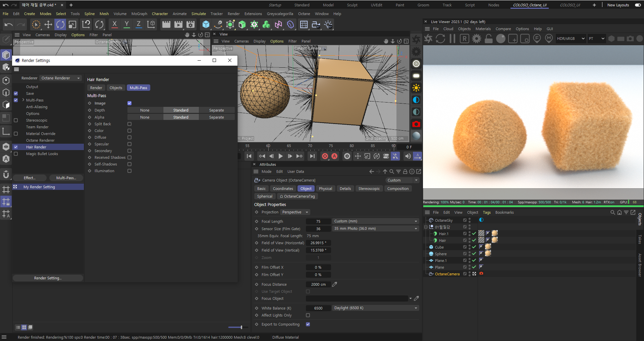Click the Effect... button
644x341 pixels.
click(x=30, y=178)
